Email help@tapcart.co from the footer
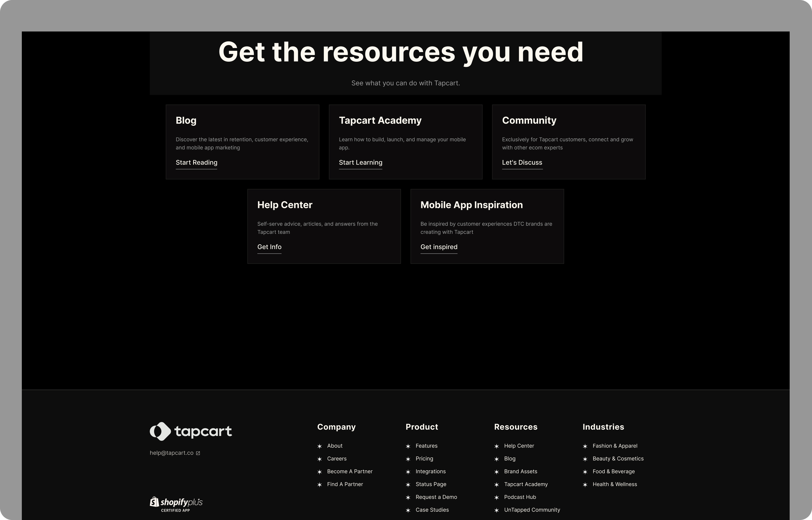Viewport: 812px width, 520px height. [171, 453]
